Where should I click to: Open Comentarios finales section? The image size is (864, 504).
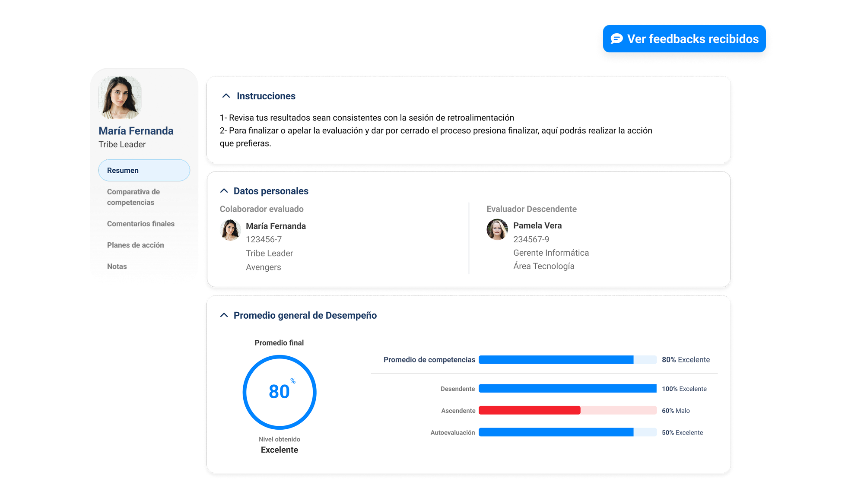coord(140,224)
